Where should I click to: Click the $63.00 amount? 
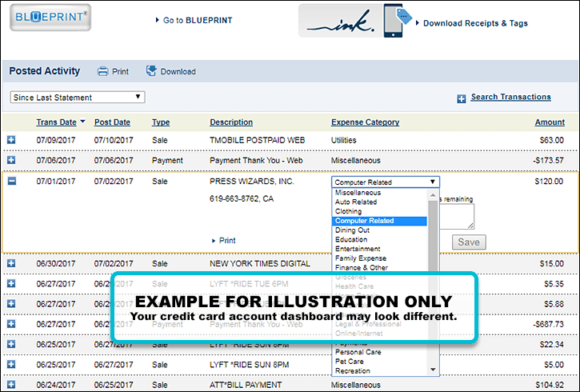coord(551,140)
